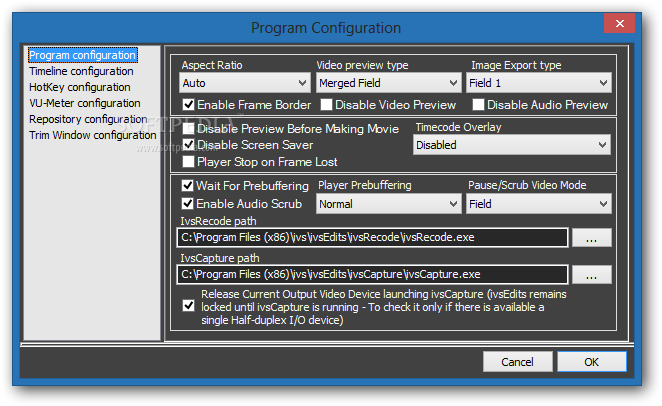The width and height of the screenshot is (662, 406).
Task: Check Disable Video Preview
Action: click(326, 105)
